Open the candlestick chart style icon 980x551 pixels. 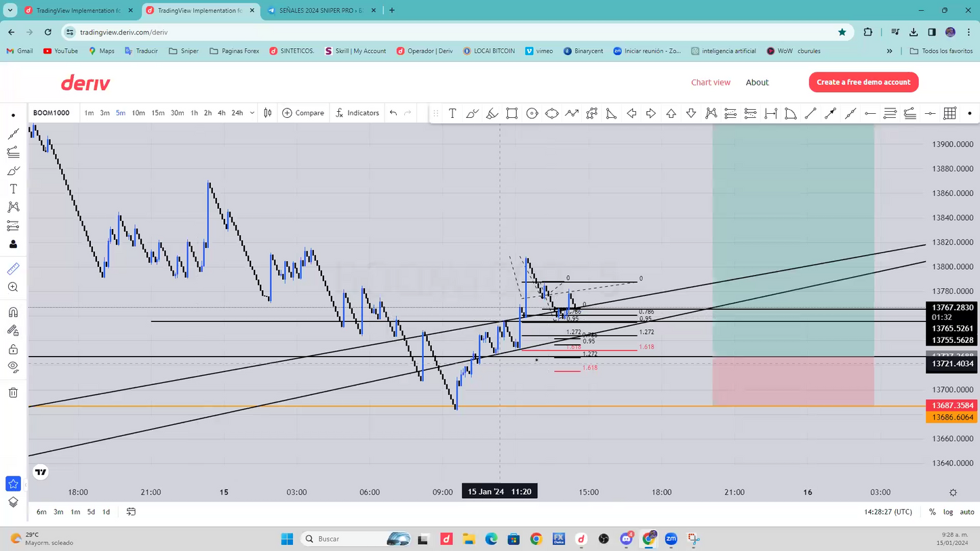(x=268, y=113)
